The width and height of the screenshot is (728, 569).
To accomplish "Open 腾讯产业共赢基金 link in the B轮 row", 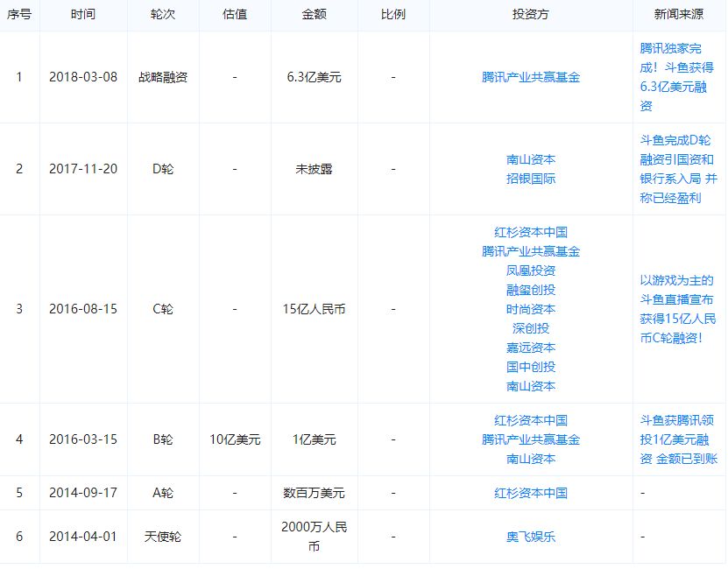I will click(x=531, y=439).
